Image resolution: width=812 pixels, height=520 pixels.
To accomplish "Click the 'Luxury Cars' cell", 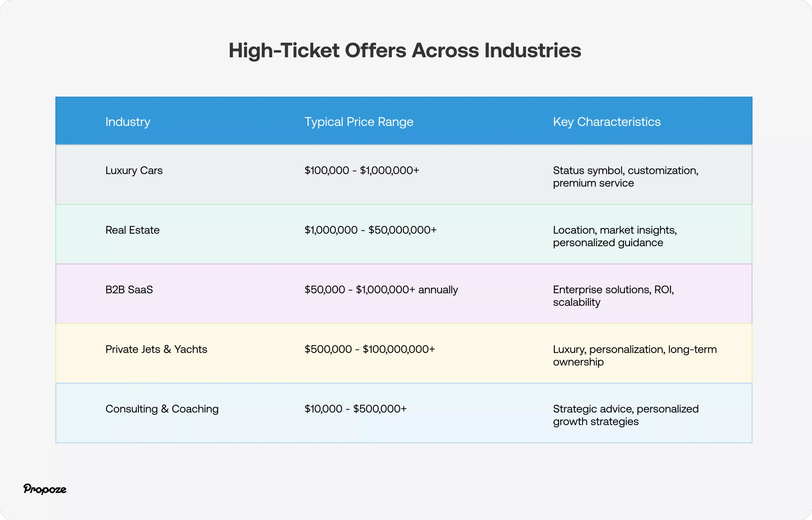I will pyautogui.click(x=134, y=171).
